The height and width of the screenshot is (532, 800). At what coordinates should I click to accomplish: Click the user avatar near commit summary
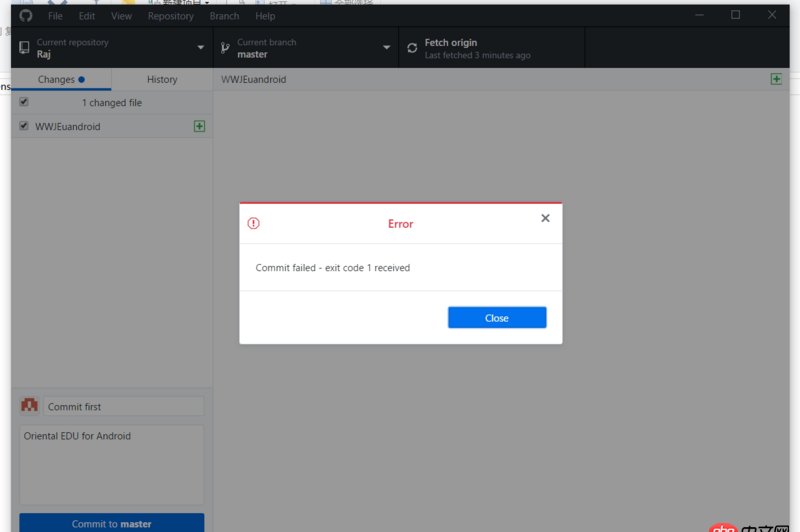(30, 406)
